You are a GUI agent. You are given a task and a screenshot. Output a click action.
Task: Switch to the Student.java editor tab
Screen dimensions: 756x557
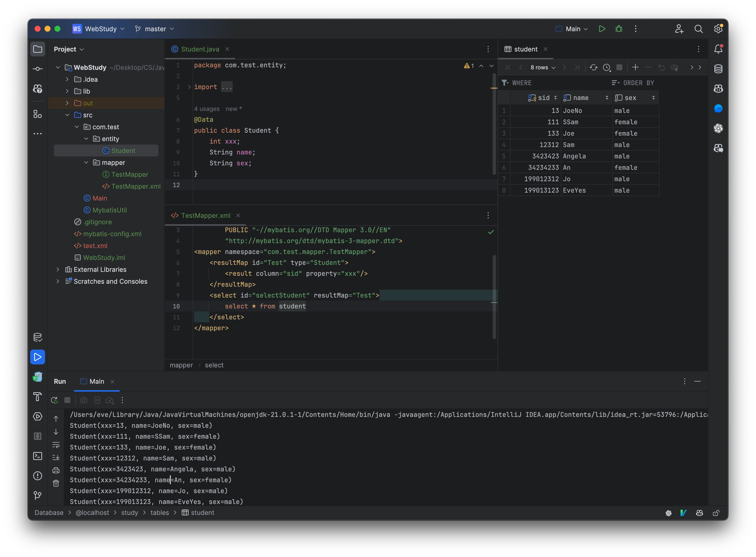pyautogui.click(x=200, y=49)
